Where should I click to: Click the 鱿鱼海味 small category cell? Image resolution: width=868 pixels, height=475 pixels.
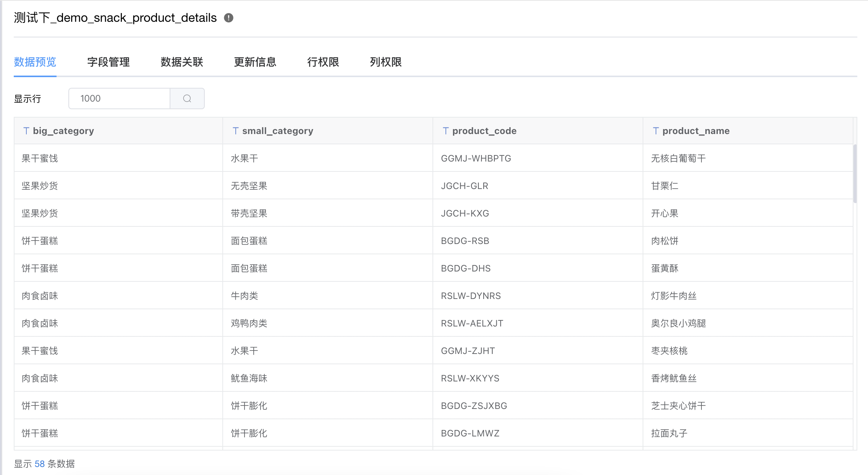click(249, 378)
